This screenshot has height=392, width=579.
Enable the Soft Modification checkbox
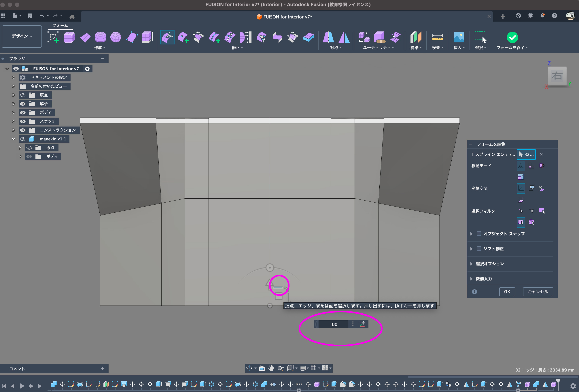479,249
